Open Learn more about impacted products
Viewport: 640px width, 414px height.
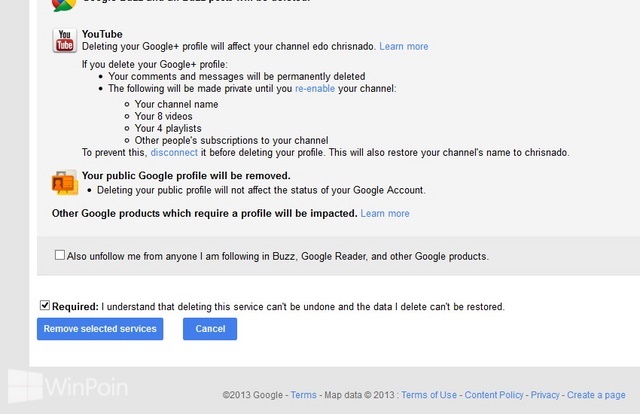pyautogui.click(x=385, y=213)
